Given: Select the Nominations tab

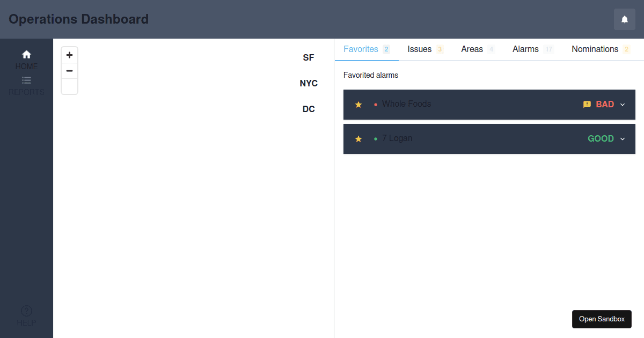Looking at the screenshot, I should 601,49.
